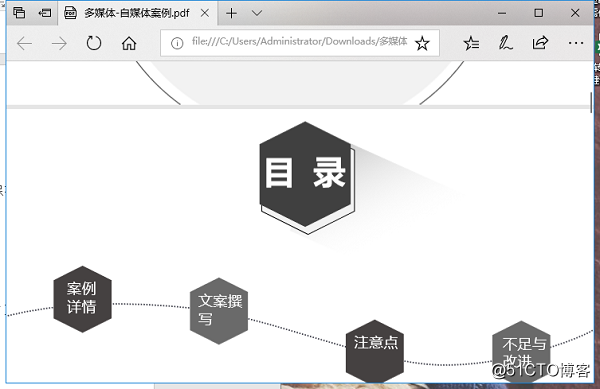Close the browser window
The image size is (600, 389).
(575, 13)
